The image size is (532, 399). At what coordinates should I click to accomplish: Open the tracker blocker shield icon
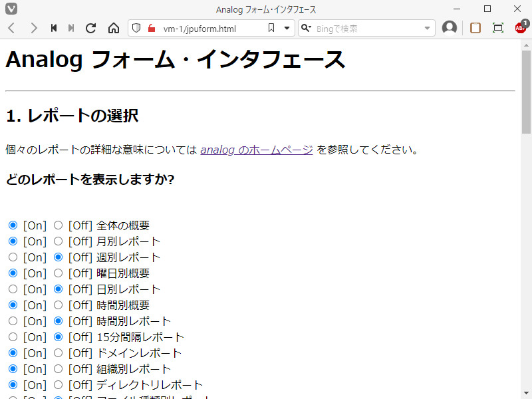click(x=136, y=28)
